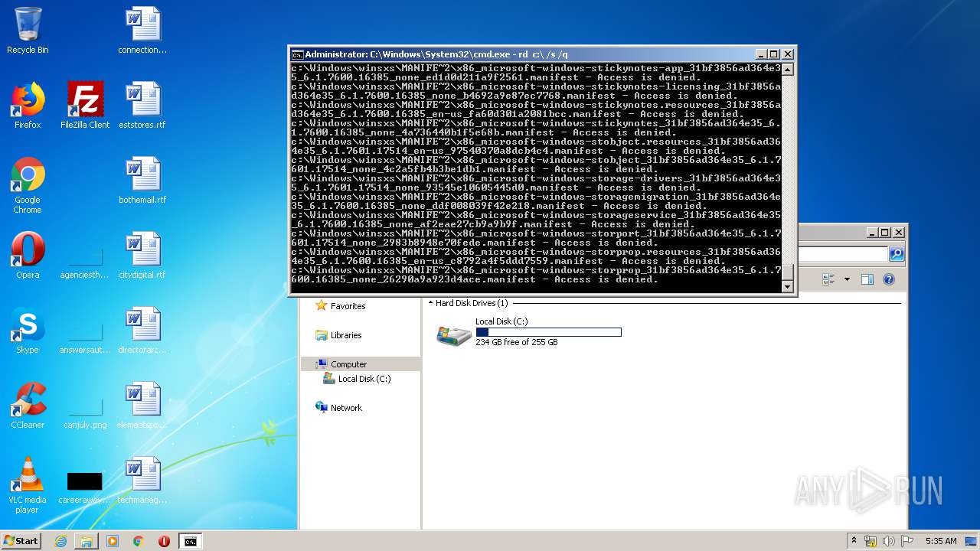This screenshot has height=551, width=980.
Task: Maximize the cmd.exe window
Action: (774, 54)
